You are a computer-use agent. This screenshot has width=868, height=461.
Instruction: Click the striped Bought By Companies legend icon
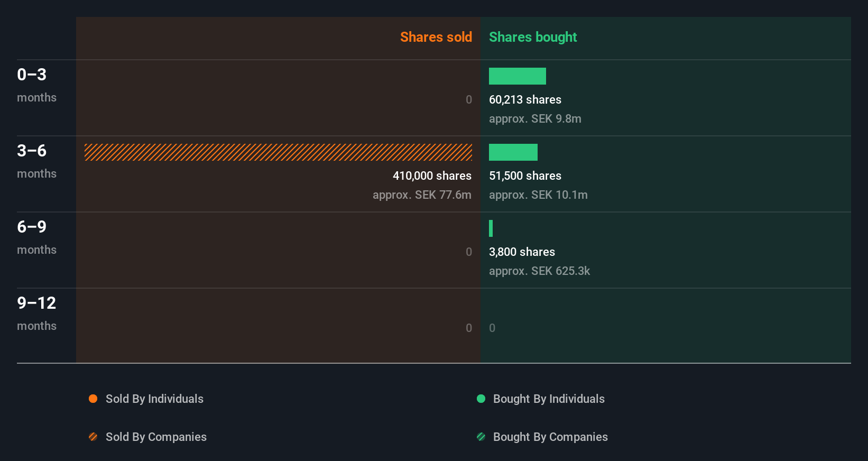pyautogui.click(x=481, y=437)
